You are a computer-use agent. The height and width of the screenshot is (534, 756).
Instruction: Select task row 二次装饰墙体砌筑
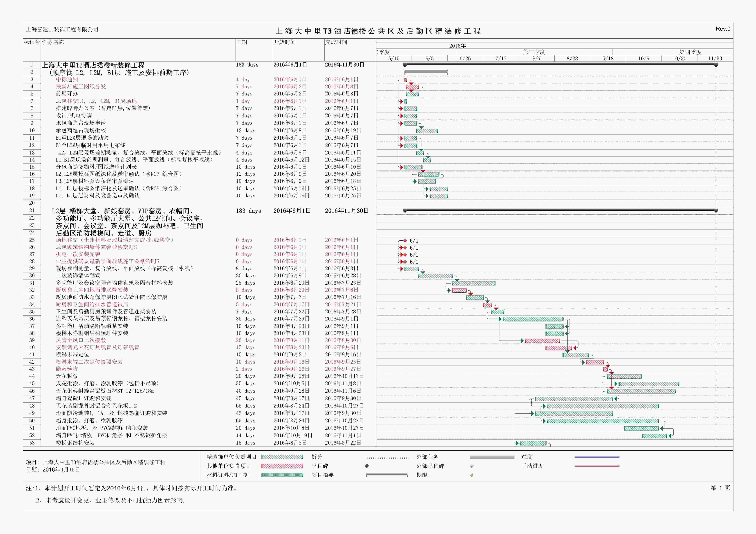click(200, 275)
